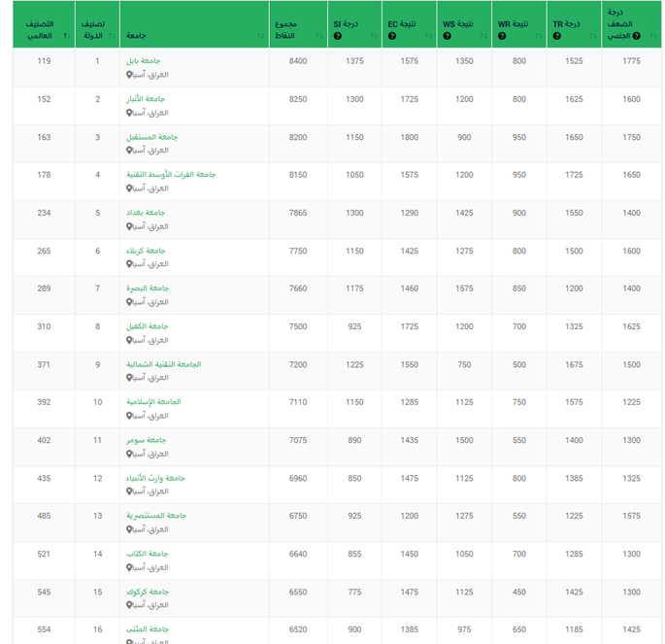The height and width of the screenshot is (644, 665).
Task: Click the question mark icon under نتيجة EC
Action: point(391,36)
